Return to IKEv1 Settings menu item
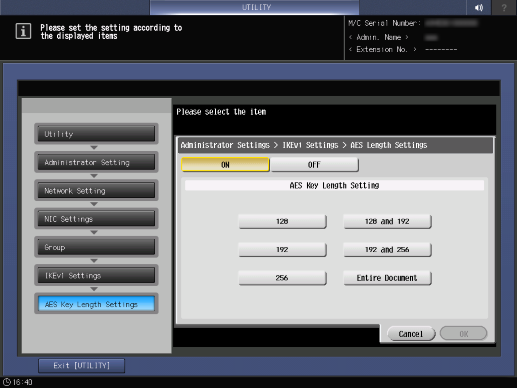Image resolution: width=517 pixels, height=388 pixels. click(96, 275)
